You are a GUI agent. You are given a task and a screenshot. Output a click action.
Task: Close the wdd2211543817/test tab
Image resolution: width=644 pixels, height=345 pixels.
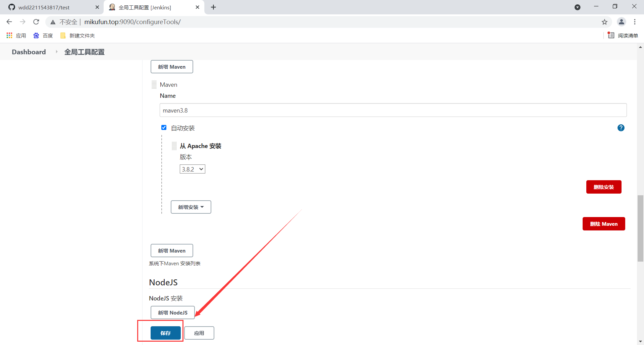tap(97, 7)
